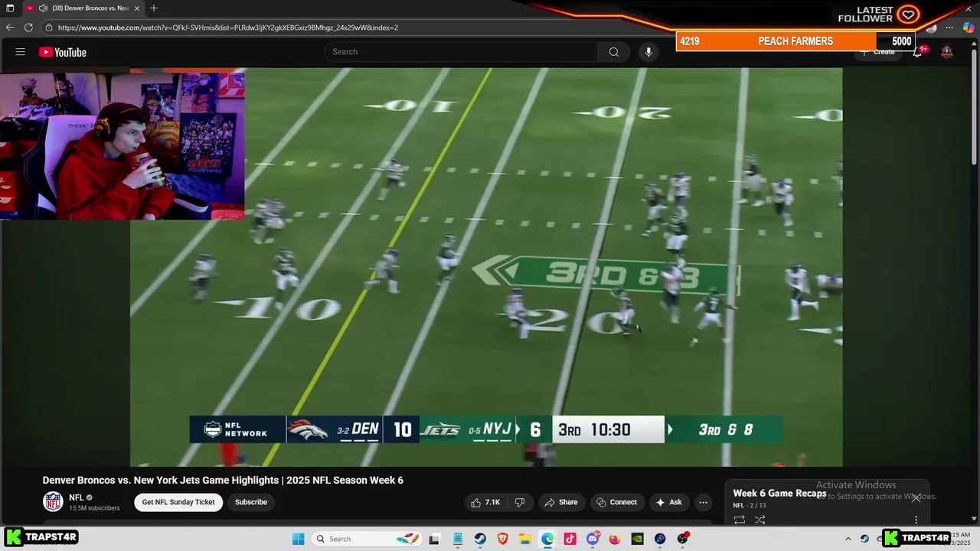980x551 pixels.
Task: Close the Week 6 Game Recaps playlist panel
Action: click(916, 497)
